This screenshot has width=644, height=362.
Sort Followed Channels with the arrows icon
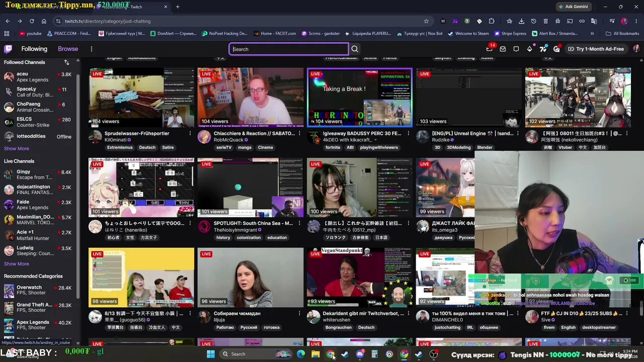[66, 62]
